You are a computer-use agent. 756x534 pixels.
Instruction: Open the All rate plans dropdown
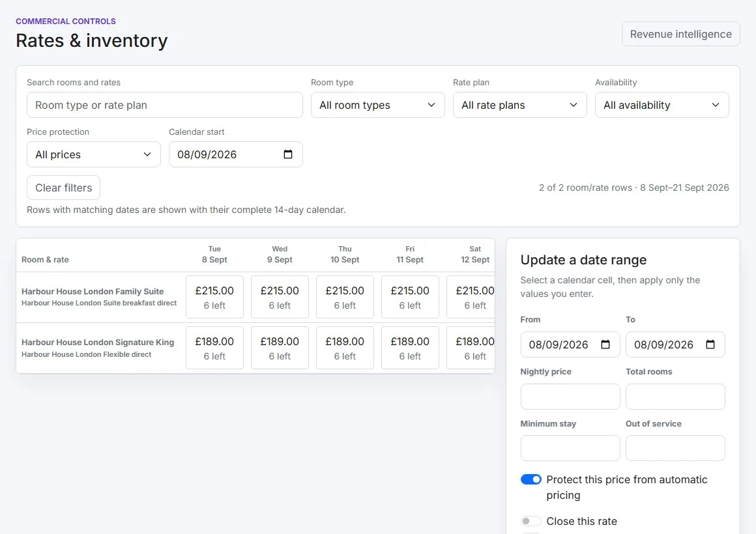pos(520,105)
